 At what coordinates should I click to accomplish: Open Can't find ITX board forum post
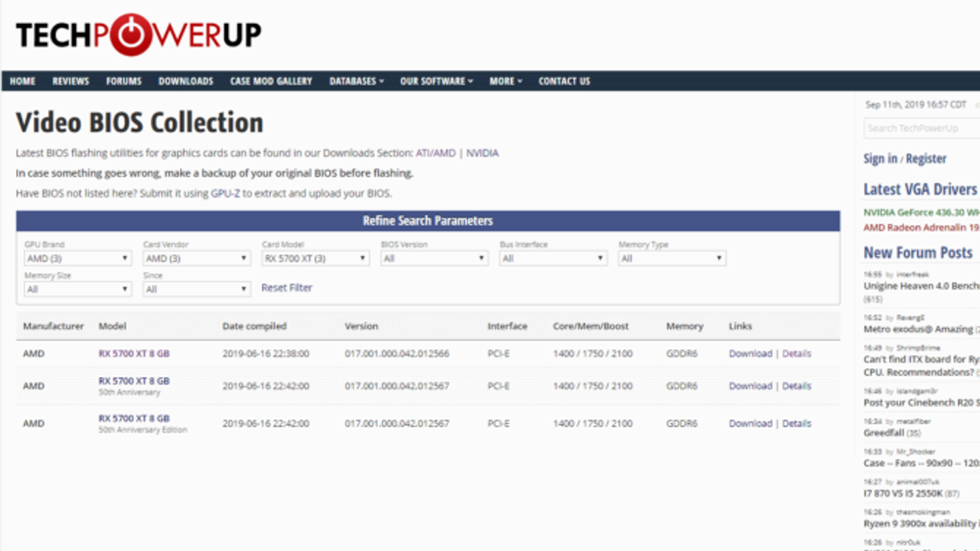(x=921, y=365)
